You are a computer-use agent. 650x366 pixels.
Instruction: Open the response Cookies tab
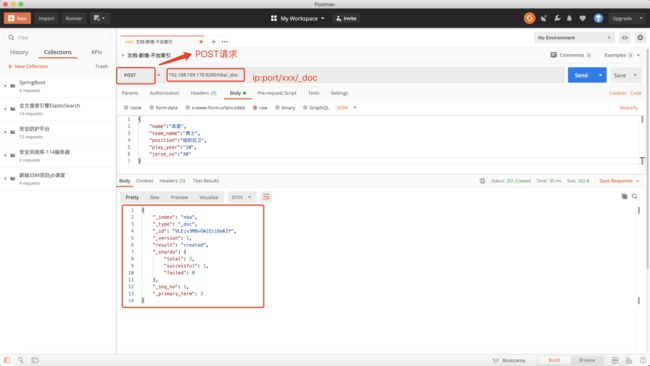(145, 181)
